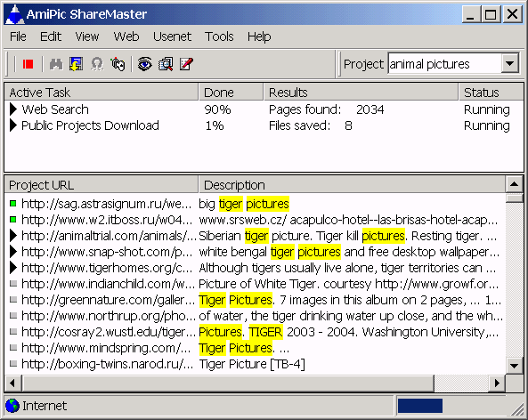The width and height of the screenshot is (528, 420).
Task: Click the download with yellow arrow icon
Action: pos(76,64)
